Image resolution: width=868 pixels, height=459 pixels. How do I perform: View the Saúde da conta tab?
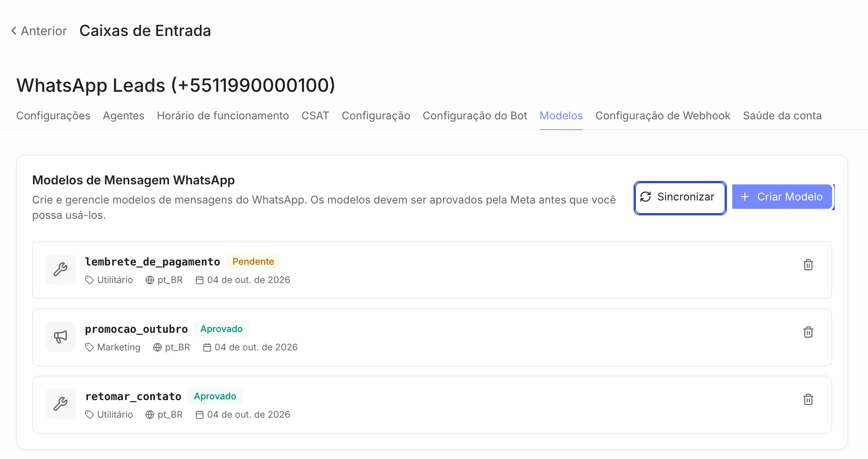[x=782, y=116]
